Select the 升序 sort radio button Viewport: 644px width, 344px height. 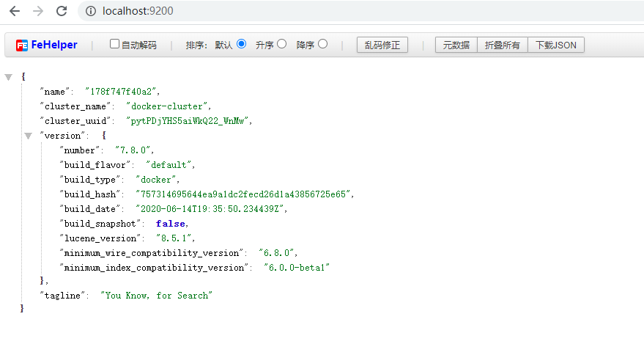click(282, 44)
